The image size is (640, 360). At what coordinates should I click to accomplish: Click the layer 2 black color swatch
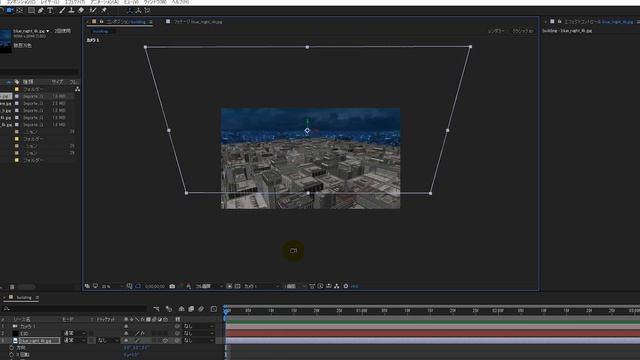click(x=16, y=333)
